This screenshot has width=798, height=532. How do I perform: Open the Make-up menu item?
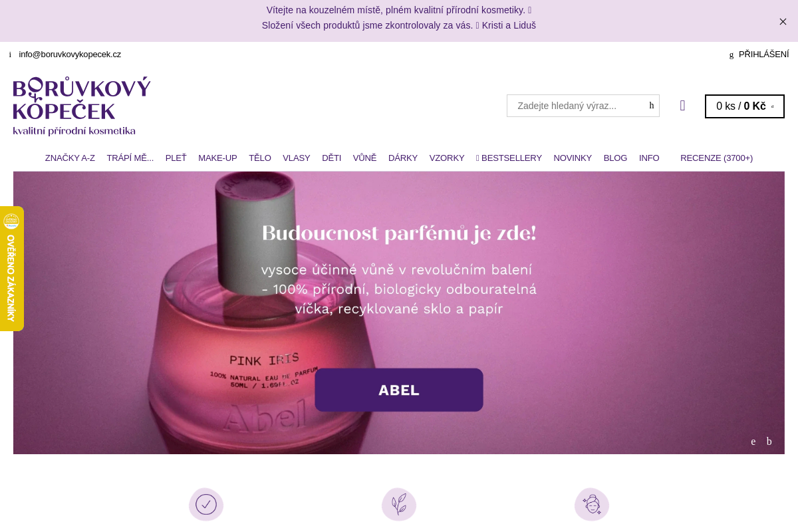tap(217, 158)
